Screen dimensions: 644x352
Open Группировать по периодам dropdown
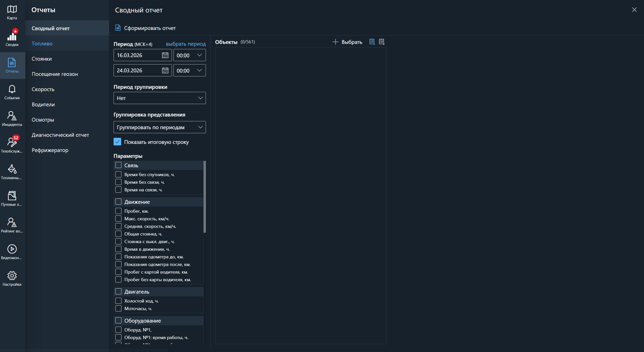(x=159, y=127)
